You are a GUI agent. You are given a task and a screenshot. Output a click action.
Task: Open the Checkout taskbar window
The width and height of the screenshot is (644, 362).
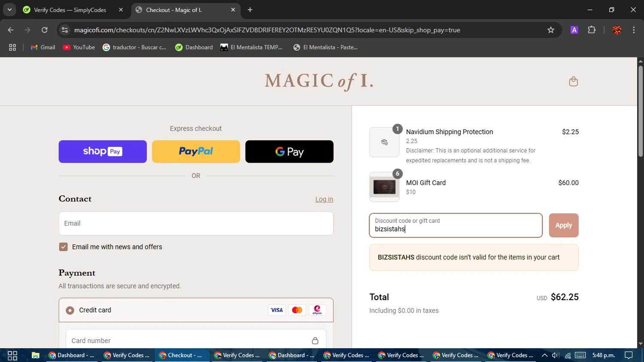tap(182, 355)
